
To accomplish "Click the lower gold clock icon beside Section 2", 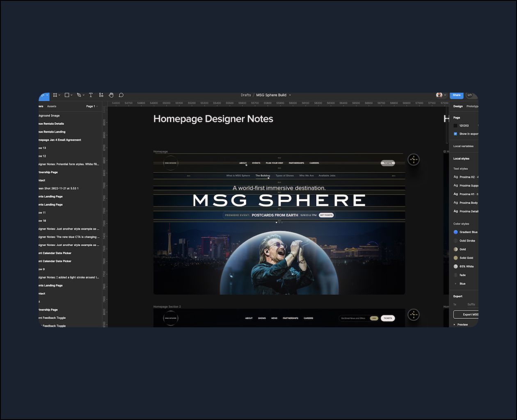I will point(413,315).
